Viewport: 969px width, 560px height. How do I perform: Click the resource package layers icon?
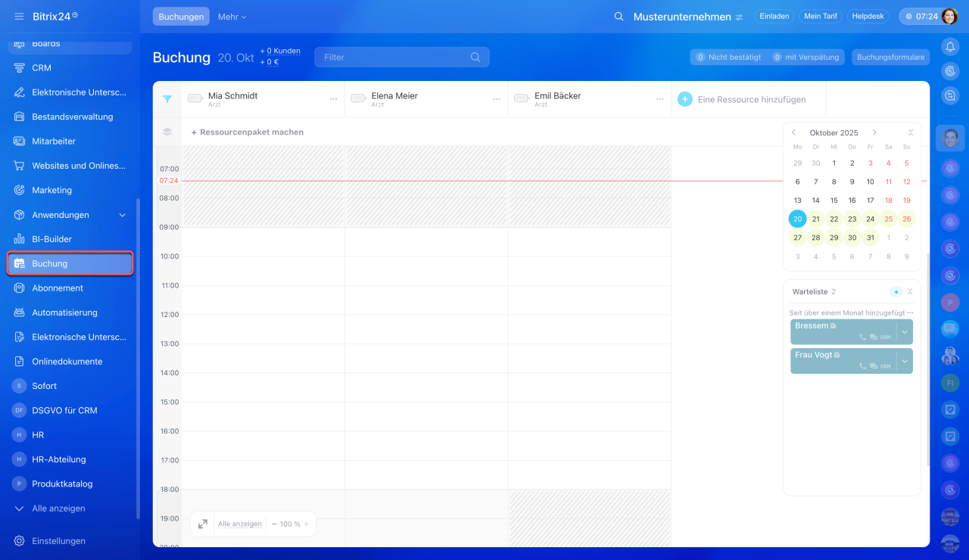click(x=167, y=132)
